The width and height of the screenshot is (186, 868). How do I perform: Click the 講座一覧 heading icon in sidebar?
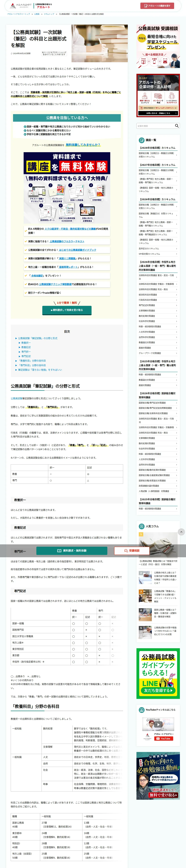[x=141, y=140]
